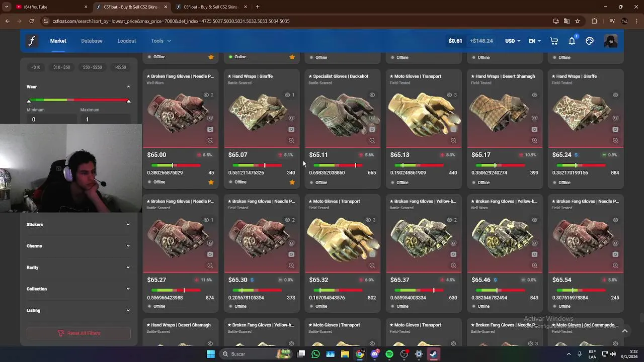This screenshot has height=362, width=644.
Task: Click the camera icon on the $65.07 Hand Wraps Giraffe
Action: tap(291, 129)
